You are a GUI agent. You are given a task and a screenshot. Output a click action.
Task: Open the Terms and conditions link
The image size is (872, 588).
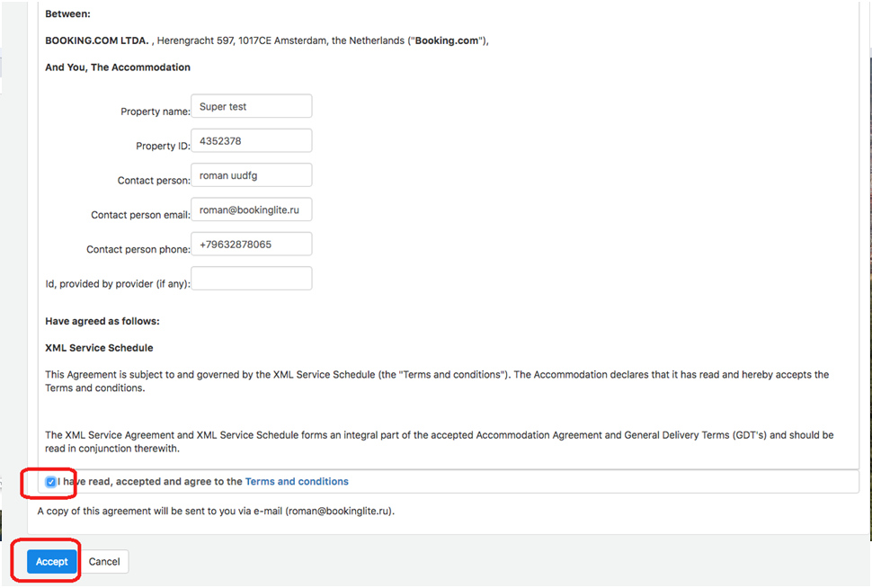297,482
